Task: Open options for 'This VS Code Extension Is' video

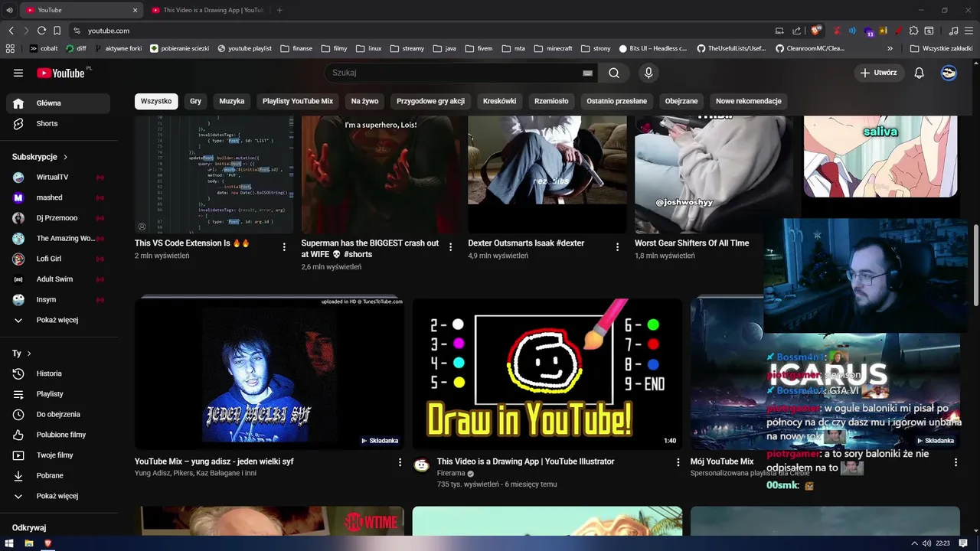Action: (x=284, y=247)
